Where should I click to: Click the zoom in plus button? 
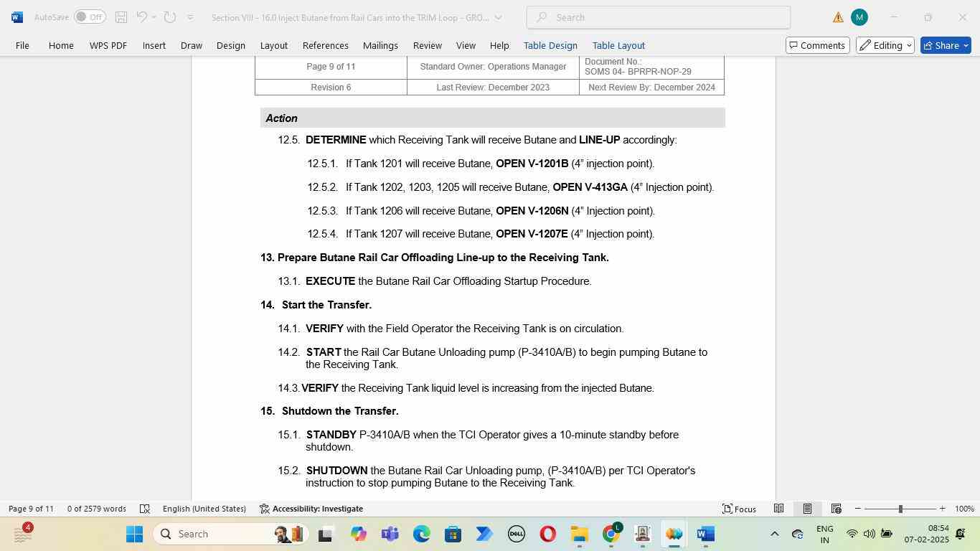coord(942,509)
